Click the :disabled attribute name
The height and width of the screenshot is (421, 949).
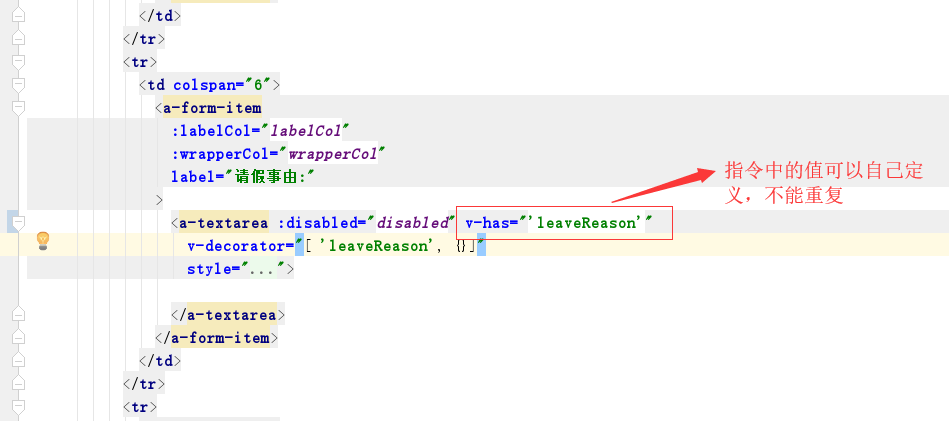pyautogui.click(x=318, y=223)
